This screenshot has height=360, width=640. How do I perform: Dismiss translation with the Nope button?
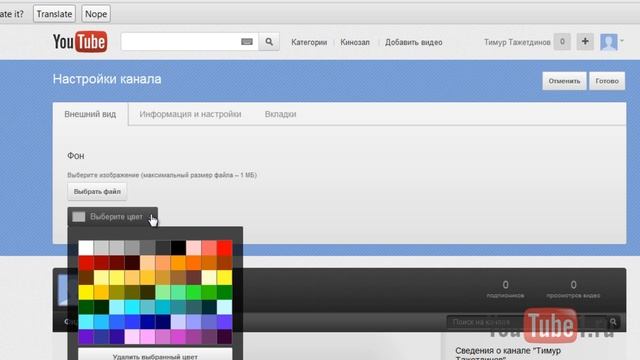point(96,14)
